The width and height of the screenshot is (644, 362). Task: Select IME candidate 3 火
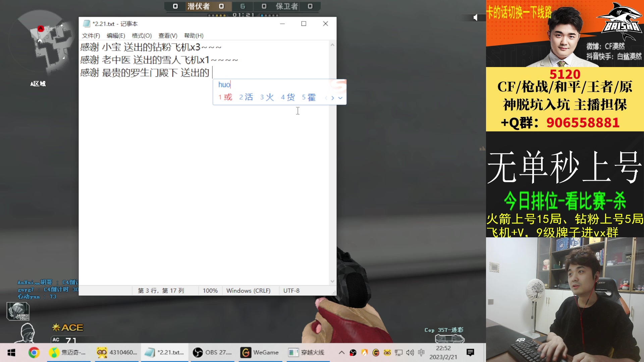(x=267, y=97)
